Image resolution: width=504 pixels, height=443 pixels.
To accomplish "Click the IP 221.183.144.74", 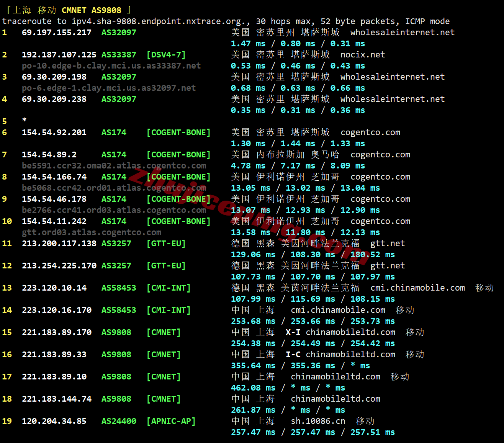I will 57,399.
